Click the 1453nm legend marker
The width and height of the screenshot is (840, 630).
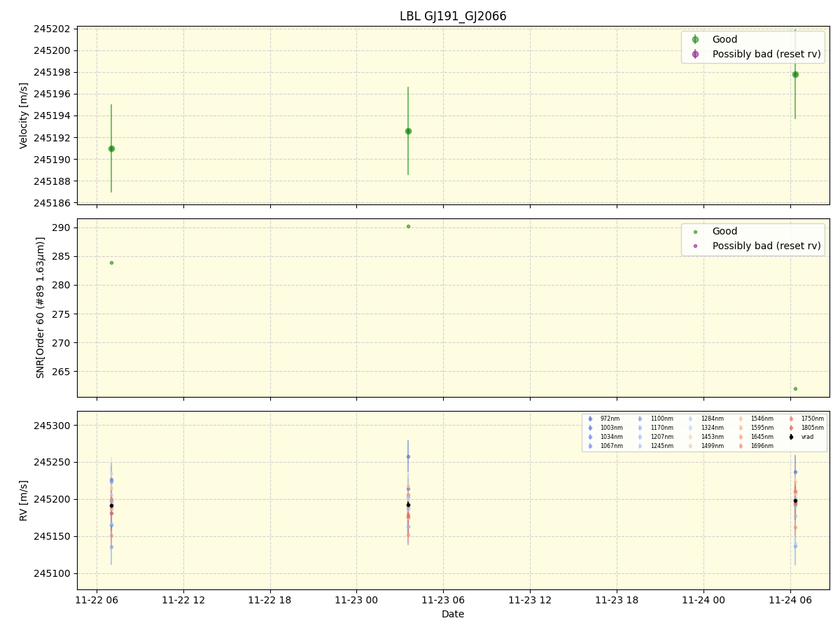click(690, 437)
